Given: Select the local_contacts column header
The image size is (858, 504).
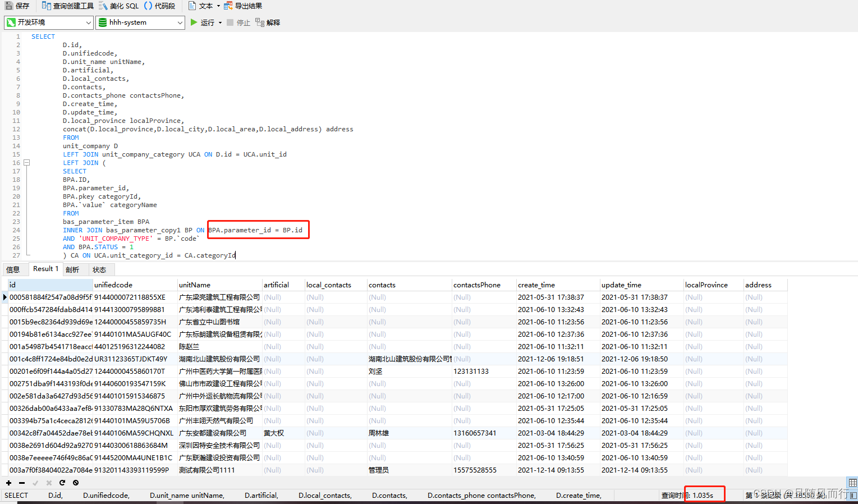Looking at the screenshot, I should (x=336, y=285).
